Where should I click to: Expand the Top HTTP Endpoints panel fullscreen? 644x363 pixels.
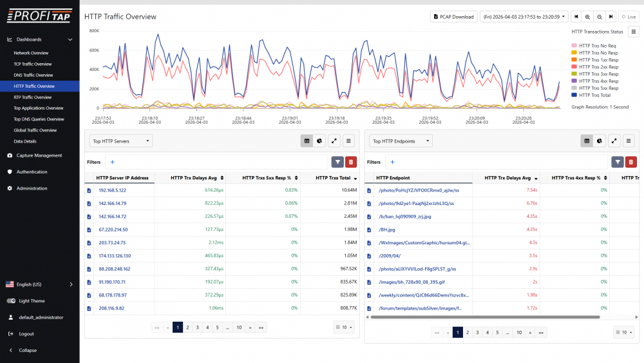click(614, 141)
